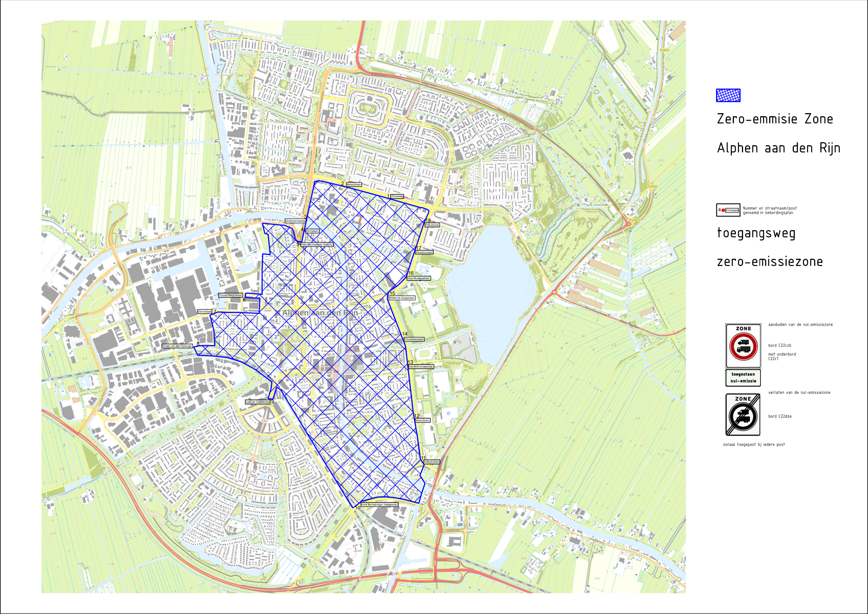Image resolution: width=868 pixels, height=614 pixels.
Task: Click the Emmalaan label on the map
Action: [312, 231]
